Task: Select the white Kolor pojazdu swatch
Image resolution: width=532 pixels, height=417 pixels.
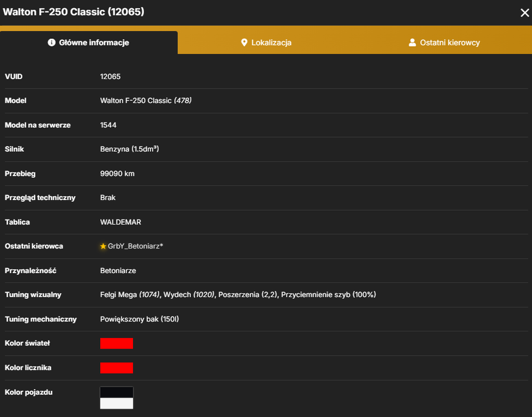Action: (116, 403)
